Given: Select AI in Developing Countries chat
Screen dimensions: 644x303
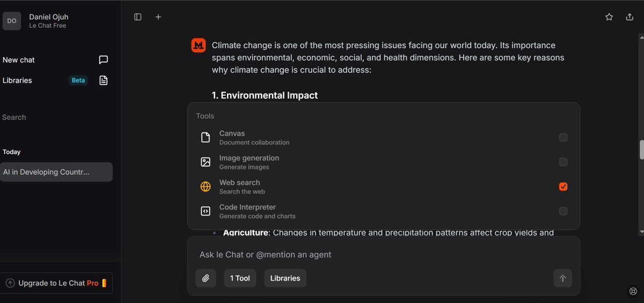Looking at the screenshot, I should point(56,172).
